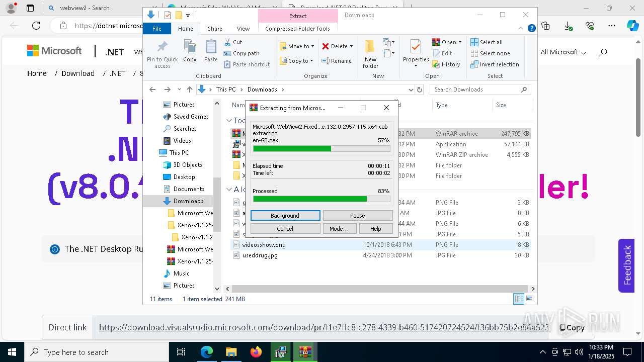Open Compressed Folder Tools tab
The width and height of the screenshot is (644, 362).
click(297, 29)
